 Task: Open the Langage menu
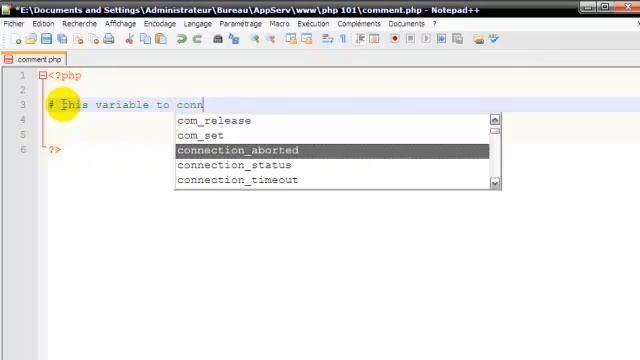(x=198, y=24)
